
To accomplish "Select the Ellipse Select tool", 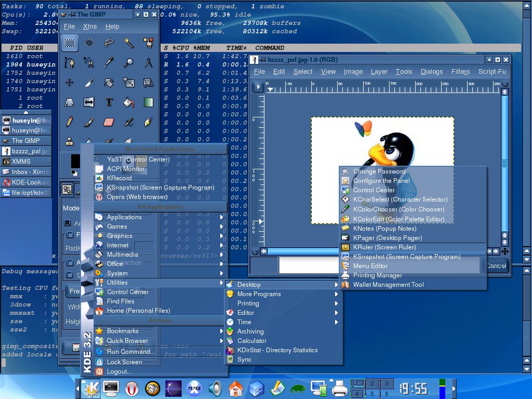I will tap(89, 43).
